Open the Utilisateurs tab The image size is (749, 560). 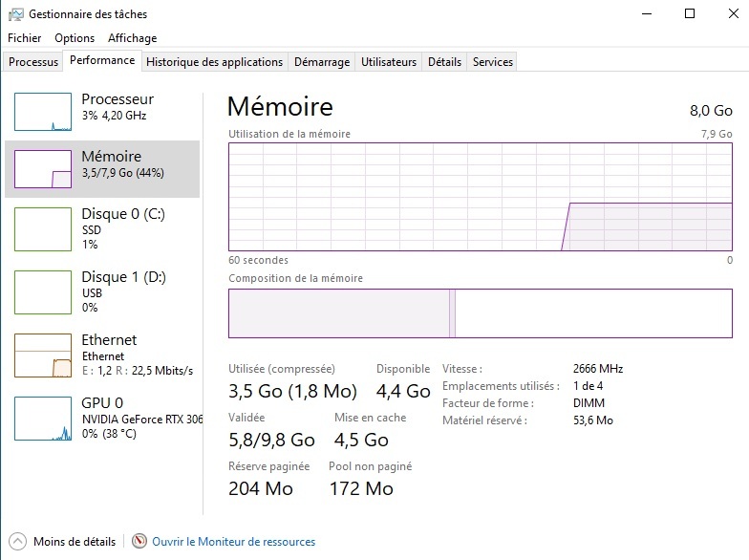[389, 62]
